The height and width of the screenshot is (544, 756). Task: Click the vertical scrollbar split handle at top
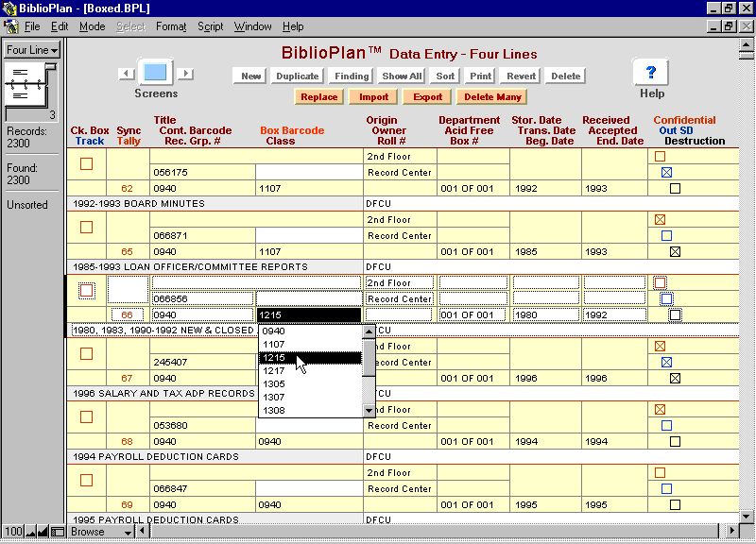point(747,56)
